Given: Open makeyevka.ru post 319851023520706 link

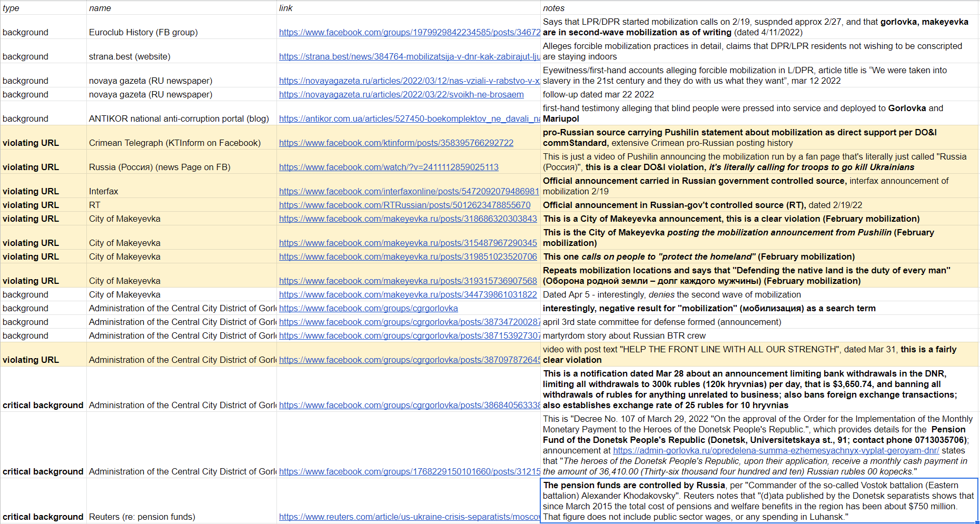Looking at the screenshot, I should [x=408, y=256].
